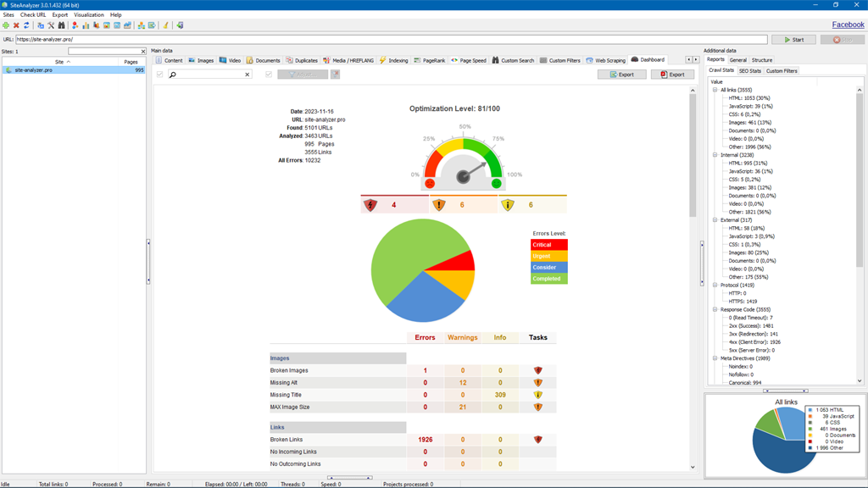Enable the filter checkbox beside the search field
Screen dimensions: 868x488
click(x=160, y=74)
